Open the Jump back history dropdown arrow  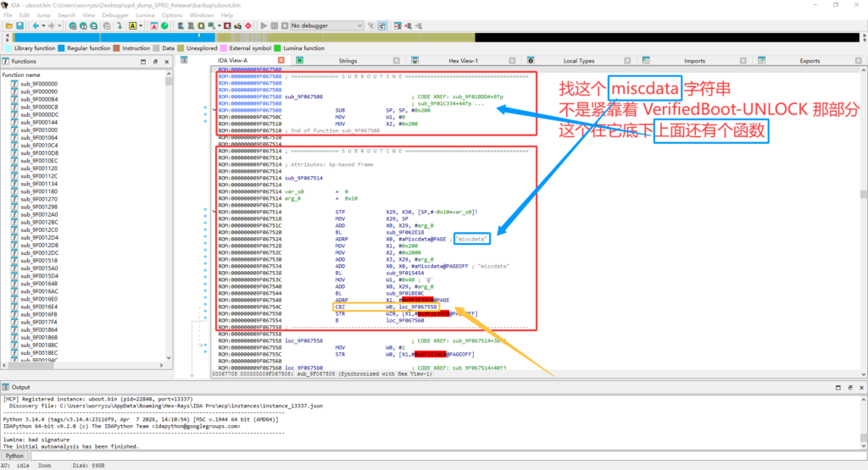(x=43, y=26)
